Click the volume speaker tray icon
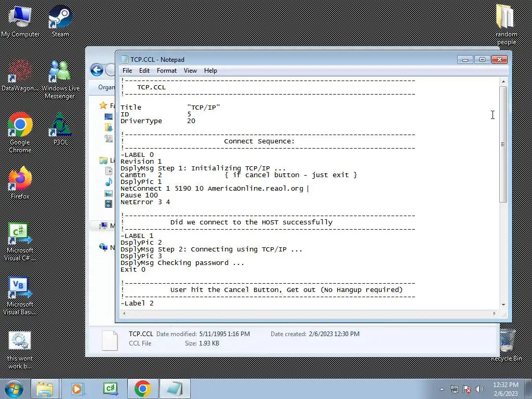The width and height of the screenshot is (532, 399). (479, 389)
